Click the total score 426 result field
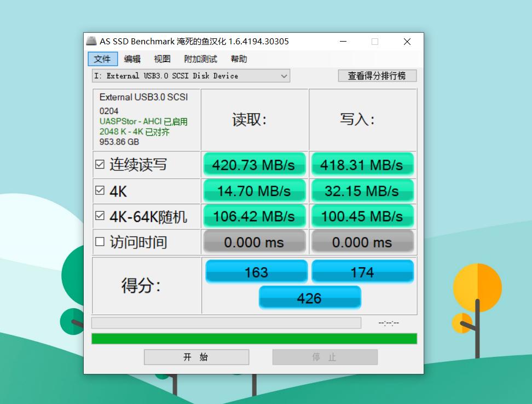The image size is (532, 404). tap(310, 298)
